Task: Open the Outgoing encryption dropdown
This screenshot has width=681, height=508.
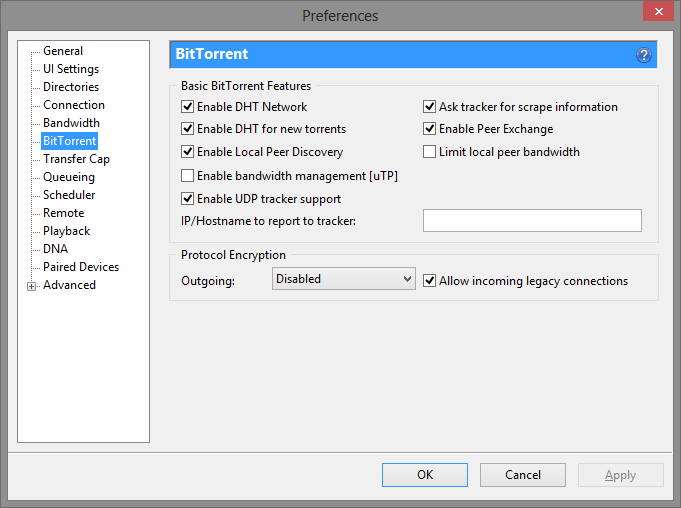Action: click(x=343, y=279)
